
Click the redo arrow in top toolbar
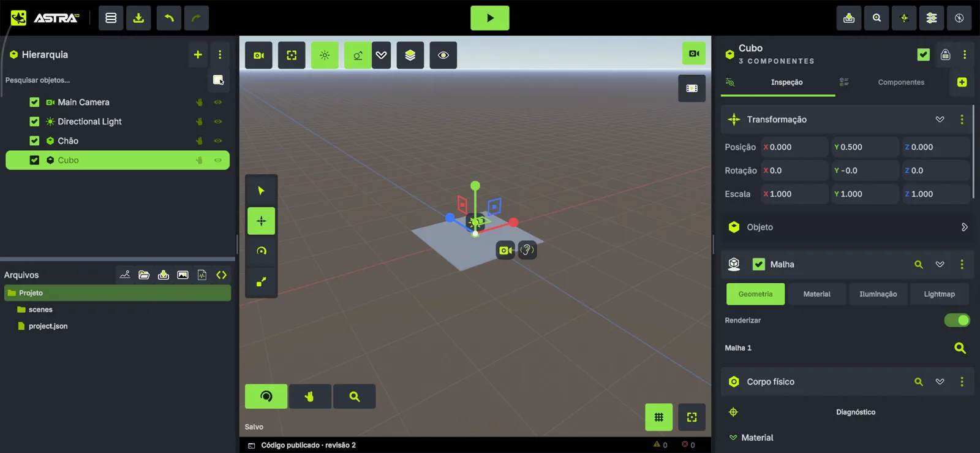click(196, 18)
